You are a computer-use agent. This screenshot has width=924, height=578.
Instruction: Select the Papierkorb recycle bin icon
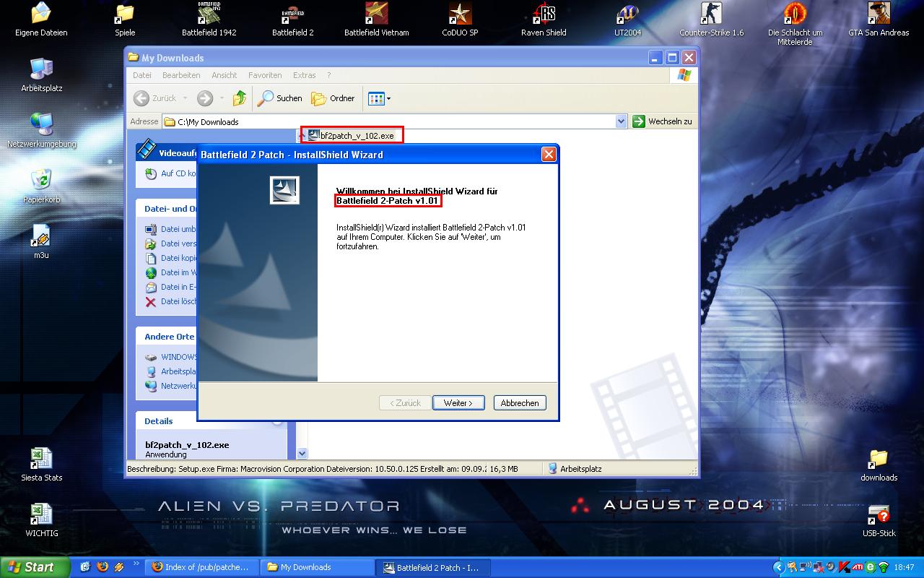click(41, 186)
